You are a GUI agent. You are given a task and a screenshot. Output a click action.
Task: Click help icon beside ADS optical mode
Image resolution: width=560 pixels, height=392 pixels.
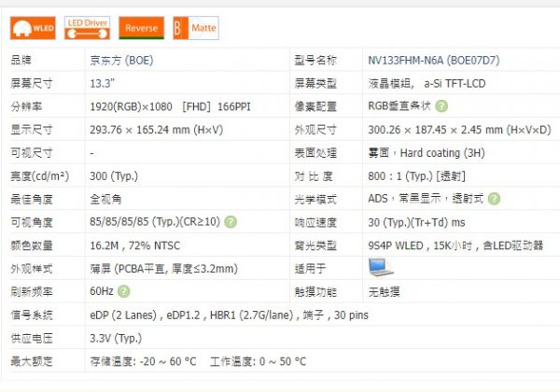pyautogui.click(x=494, y=199)
